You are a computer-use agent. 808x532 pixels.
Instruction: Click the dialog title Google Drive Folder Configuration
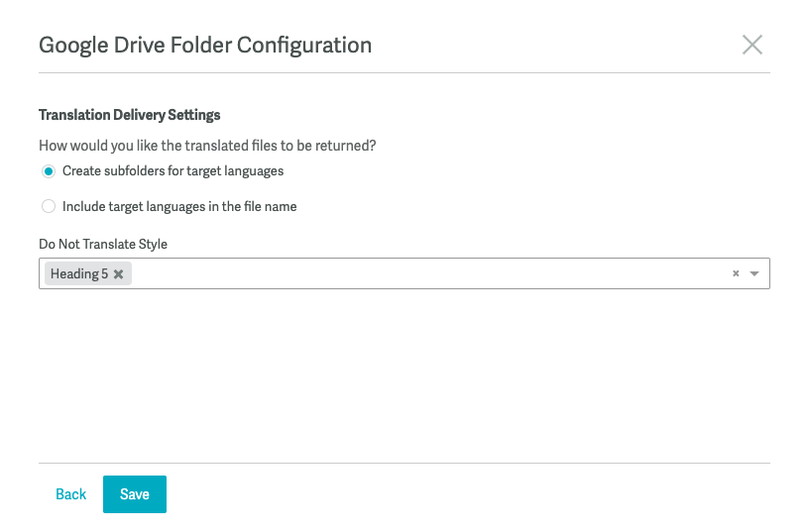click(205, 46)
